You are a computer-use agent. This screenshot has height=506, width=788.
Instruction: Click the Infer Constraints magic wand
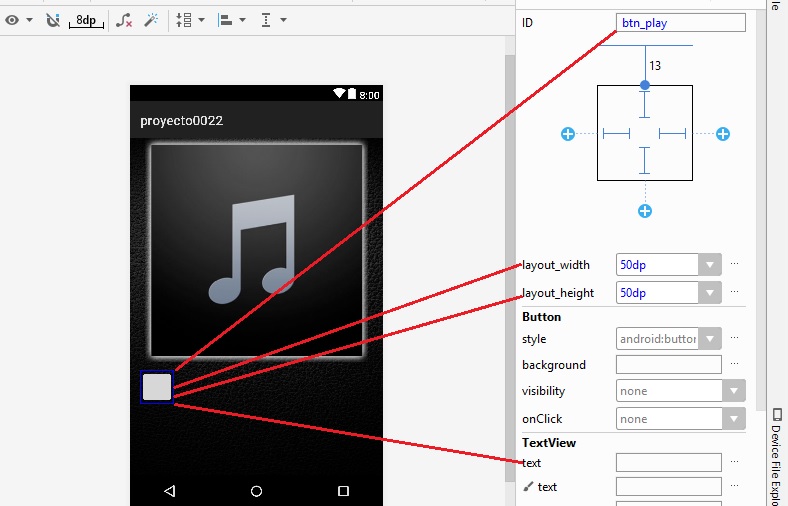click(151, 20)
